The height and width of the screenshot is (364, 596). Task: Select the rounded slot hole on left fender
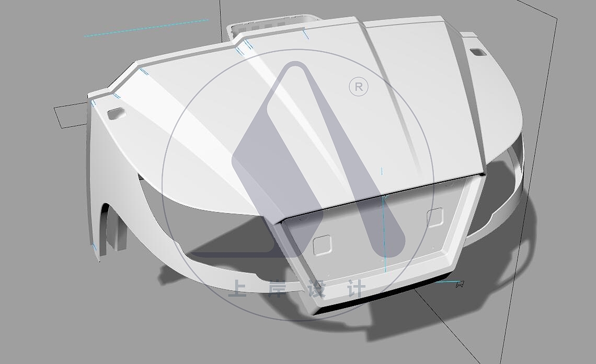pos(116,113)
